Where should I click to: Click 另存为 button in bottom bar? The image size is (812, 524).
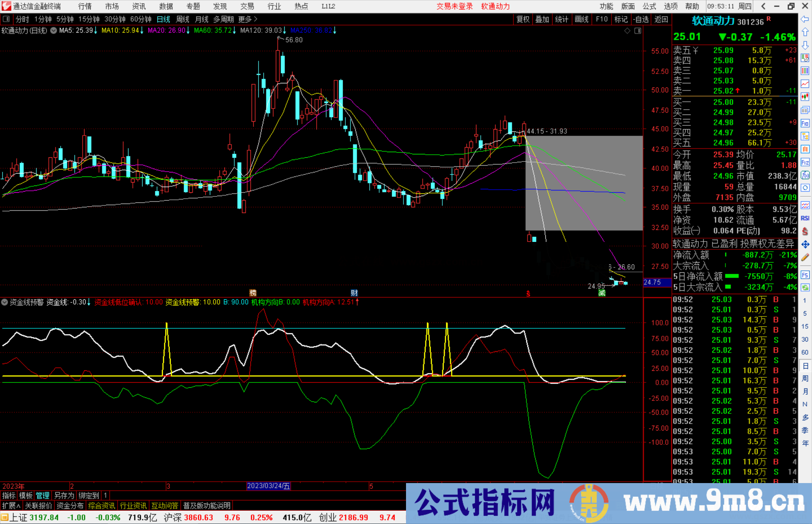click(x=64, y=495)
